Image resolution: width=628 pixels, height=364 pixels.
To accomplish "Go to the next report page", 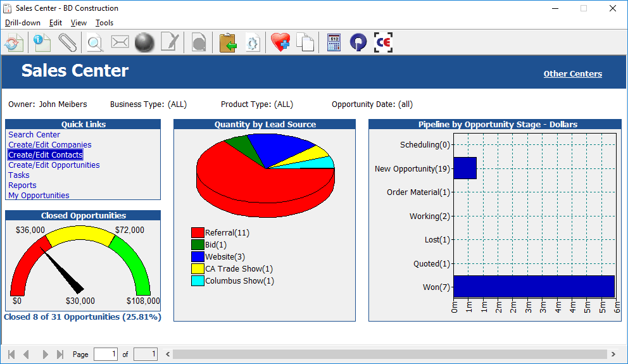I will click(x=45, y=355).
